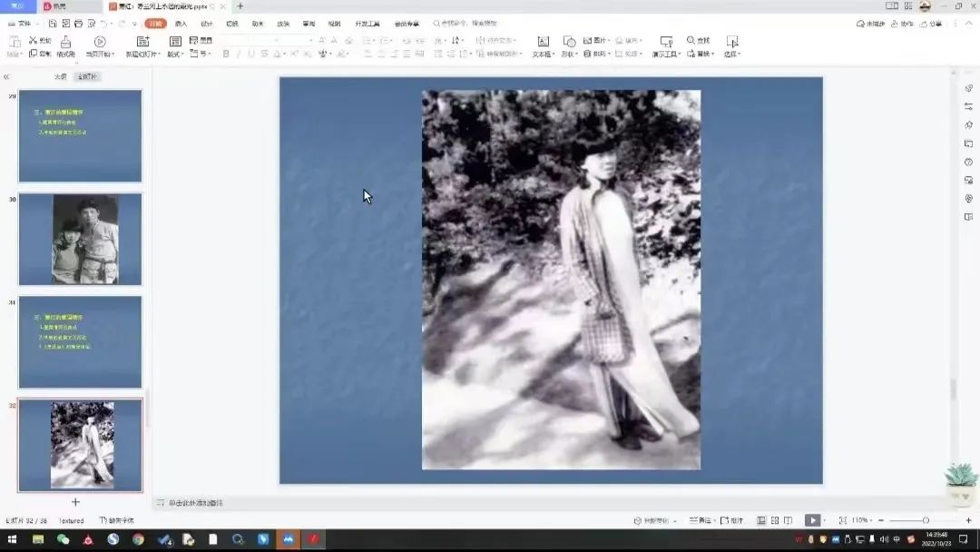Toggle bold formatting button
This screenshot has width=980, height=552.
[226, 54]
